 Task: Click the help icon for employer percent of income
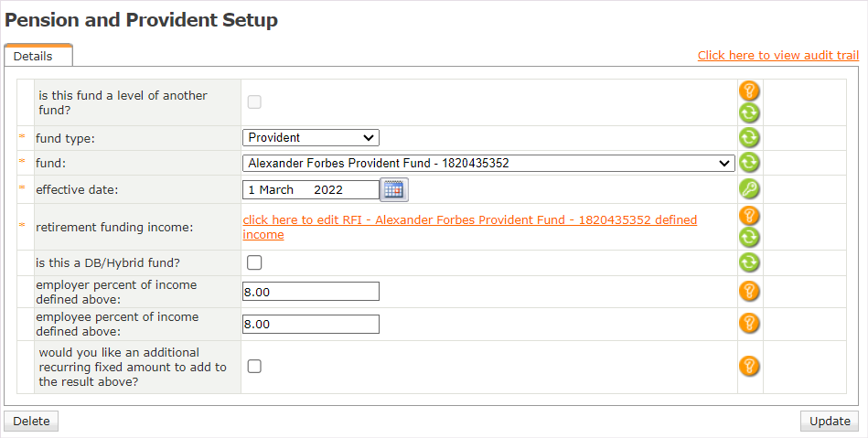pyautogui.click(x=749, y=292)
